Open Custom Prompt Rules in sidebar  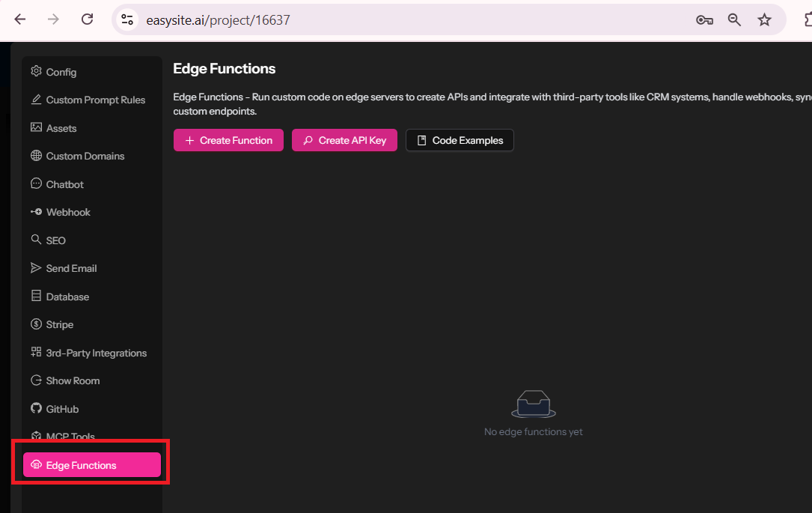(95, 100)
